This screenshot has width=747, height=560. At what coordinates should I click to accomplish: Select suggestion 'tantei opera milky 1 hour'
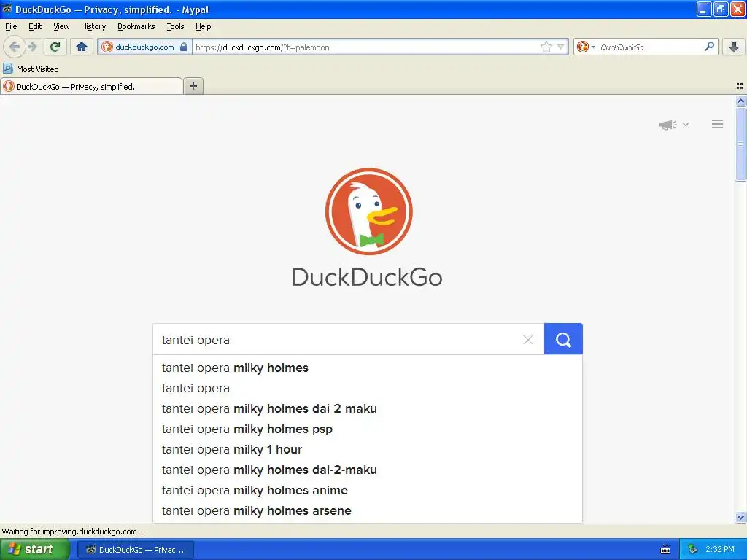368,449
